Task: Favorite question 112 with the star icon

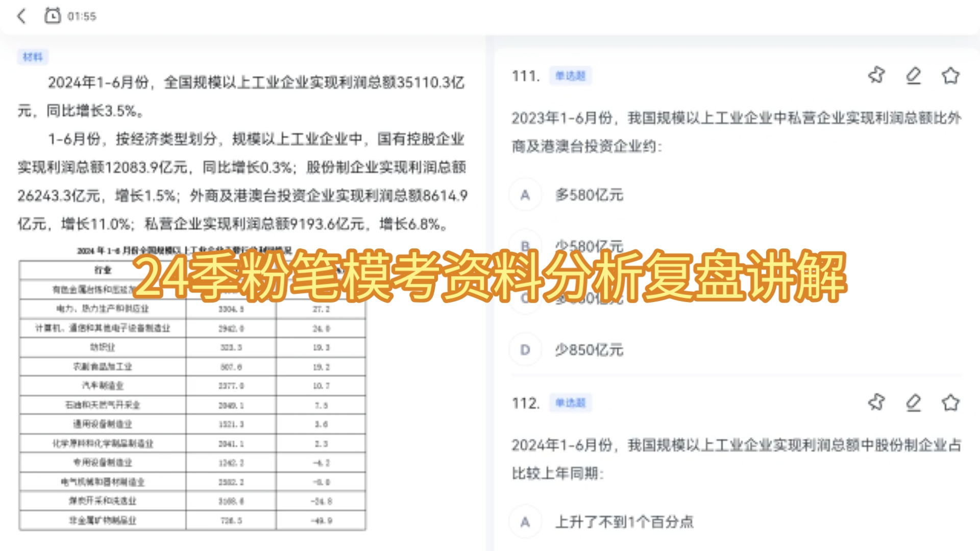Action: click(x=950, y=403)
